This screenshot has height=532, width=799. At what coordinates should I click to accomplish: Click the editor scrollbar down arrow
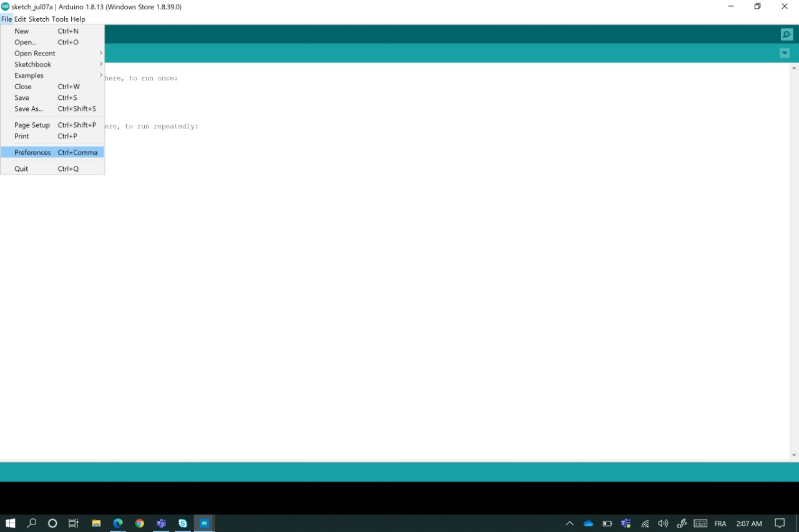click(794, 455)
